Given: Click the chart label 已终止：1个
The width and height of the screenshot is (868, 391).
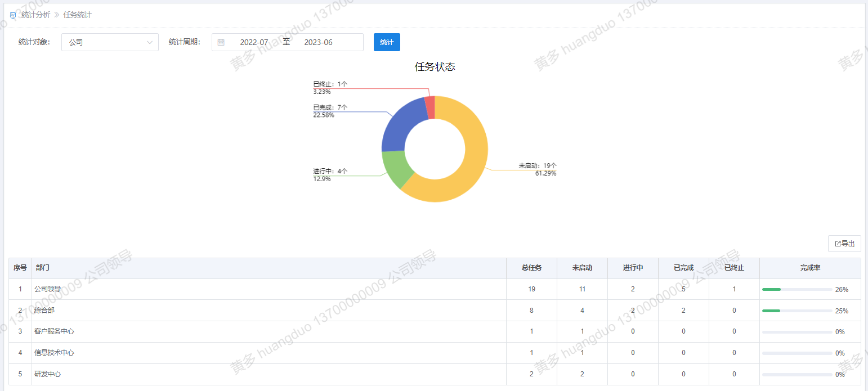Looking at the screenshot, I should [330, 84].
